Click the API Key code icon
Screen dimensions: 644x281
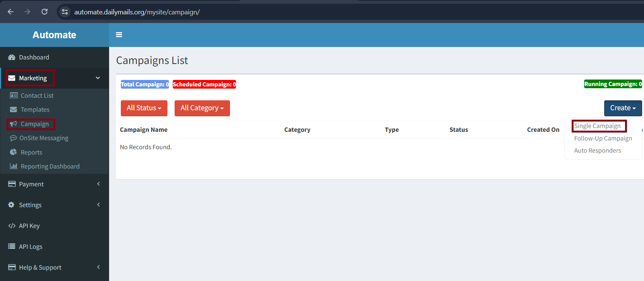12,226
